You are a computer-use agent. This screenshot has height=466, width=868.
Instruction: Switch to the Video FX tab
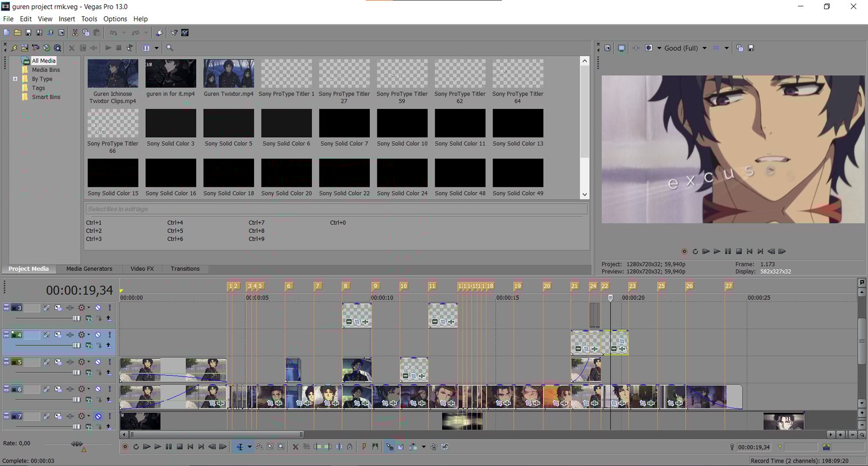coord(142,269)
